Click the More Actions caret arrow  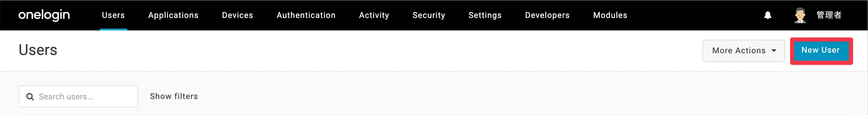pyautogui.click(x=774, y=50)
